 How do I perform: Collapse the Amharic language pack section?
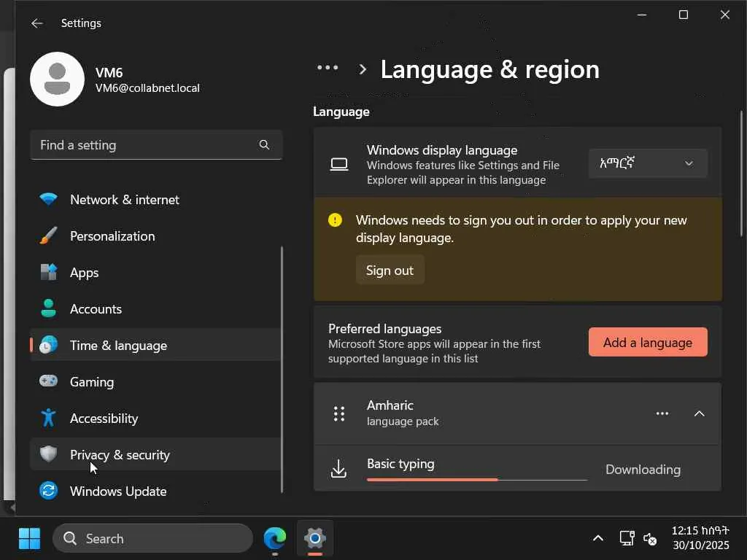coord(699,413)
